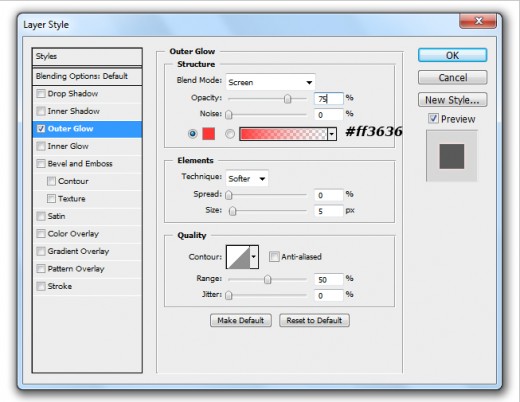Click the red glow color swatch
Image resolution: width=520 pixels, height=402 pixels.
(x=209, y=134)
